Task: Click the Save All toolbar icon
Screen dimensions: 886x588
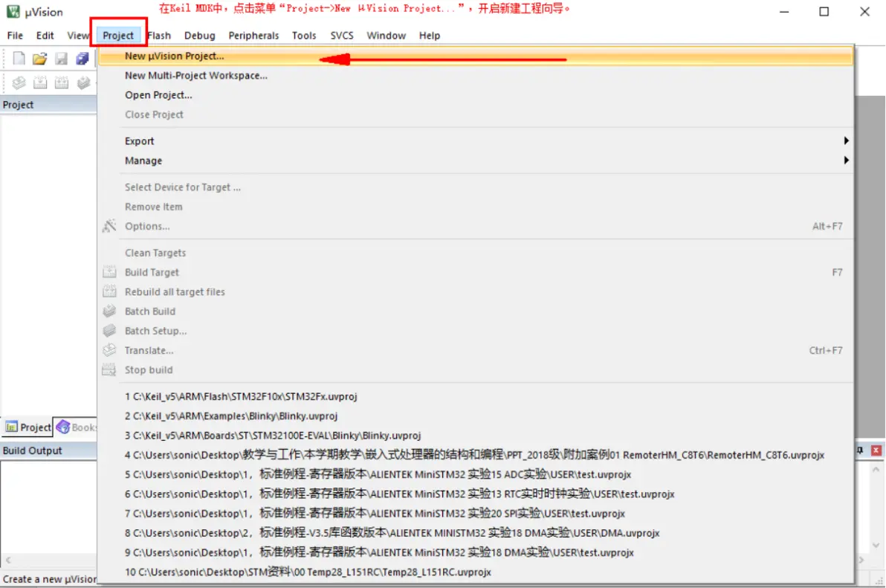Action: pos(83,58)
